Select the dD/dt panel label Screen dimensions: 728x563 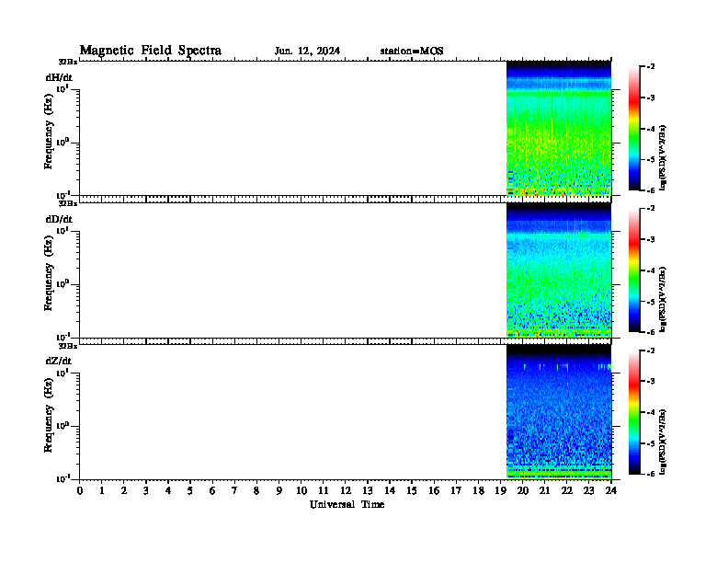click(59, 219)
